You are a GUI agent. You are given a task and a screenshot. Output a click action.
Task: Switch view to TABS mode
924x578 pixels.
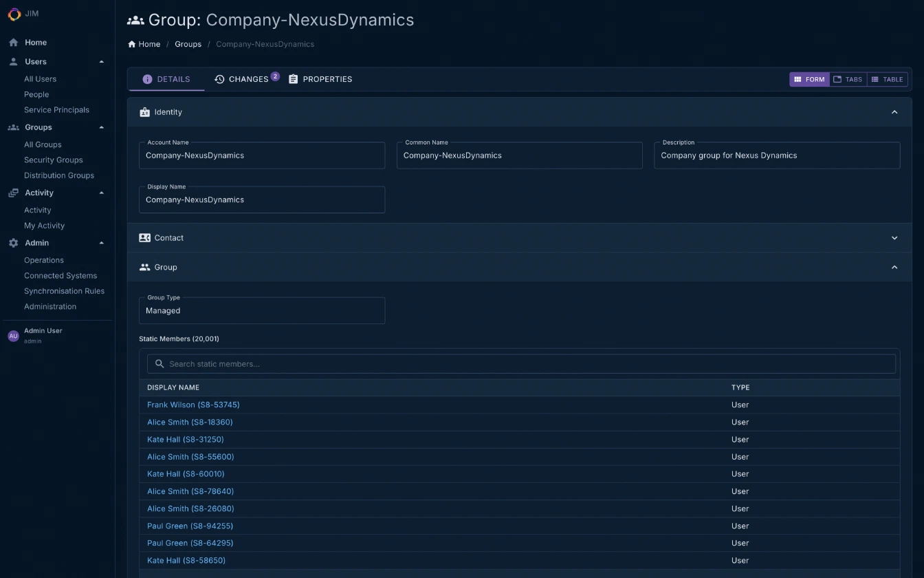pos(848,79)
